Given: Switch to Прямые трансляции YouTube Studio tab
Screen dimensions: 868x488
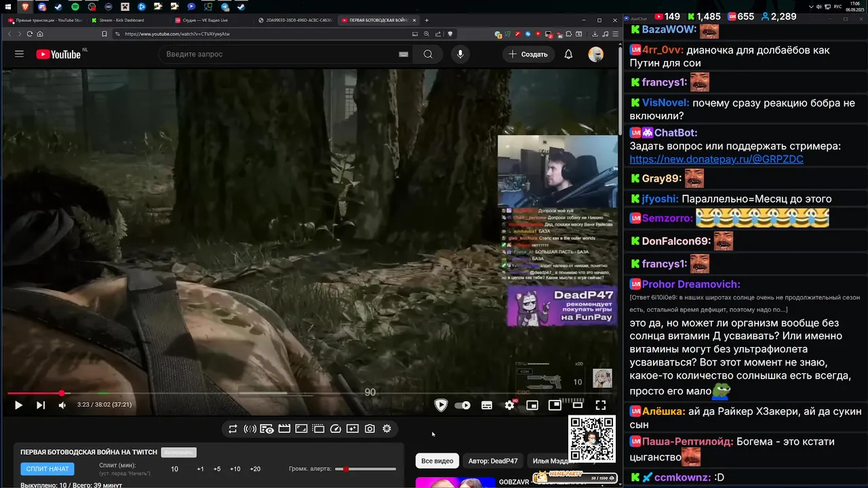Looking at the screenshot, I should click(x=45, y=20).
